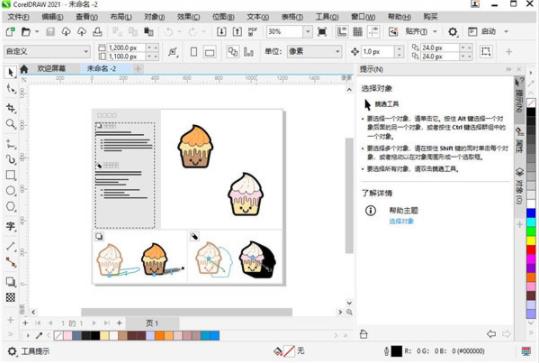Click the 购买 menu button
Viewport: 539px width, 363px height.
[x=430, y=17]
